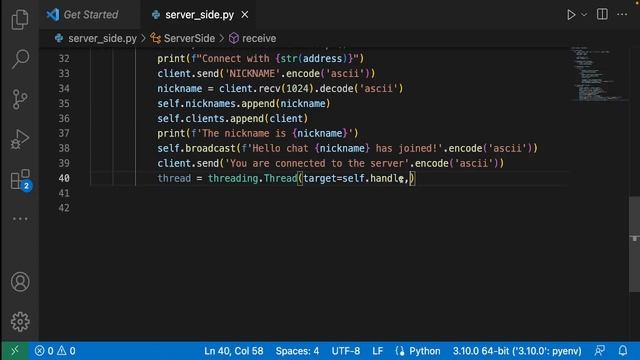Click the text 'NICKNAME' on line 33
The height and width of the screenshot is (360, 640).
[252, 74]
